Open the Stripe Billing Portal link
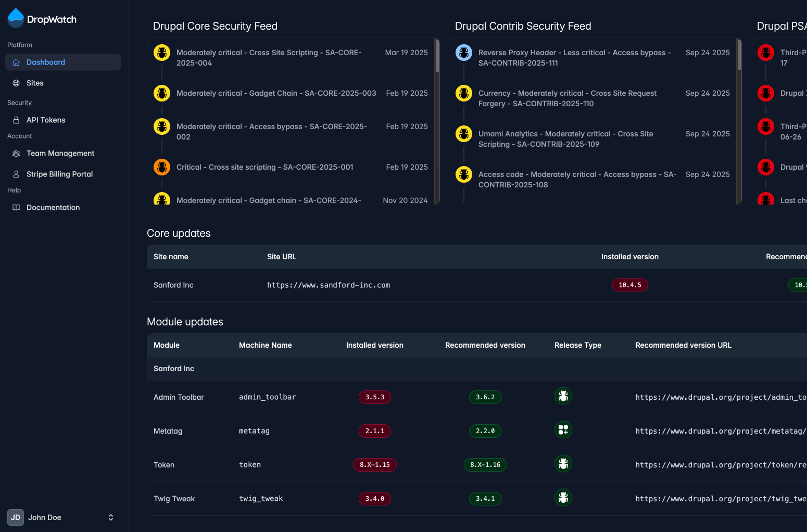The height and width of the screenshot is (532, 807). click(59, 174)
